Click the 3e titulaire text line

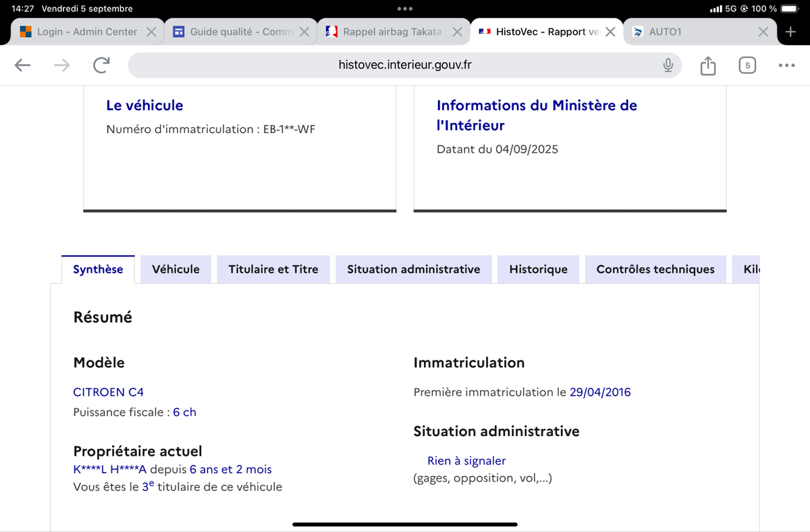tap(178, 486)
